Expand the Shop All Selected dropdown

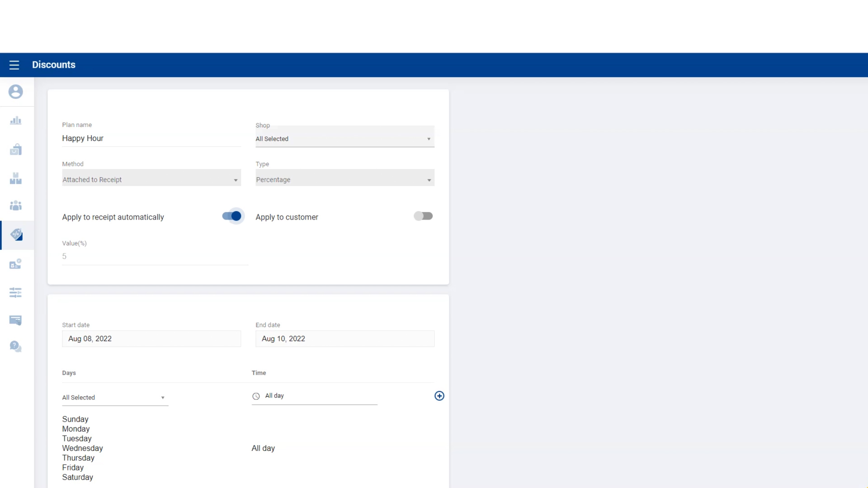coord(344,139)
